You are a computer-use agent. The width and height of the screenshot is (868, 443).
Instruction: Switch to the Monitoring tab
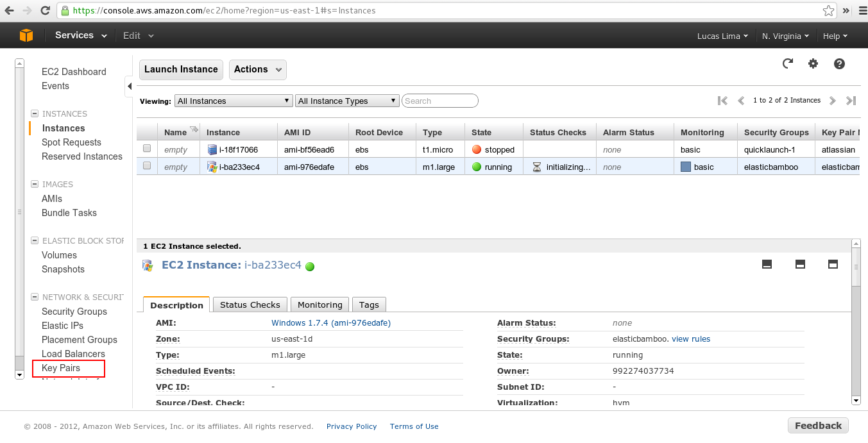(x=319, y=305)
